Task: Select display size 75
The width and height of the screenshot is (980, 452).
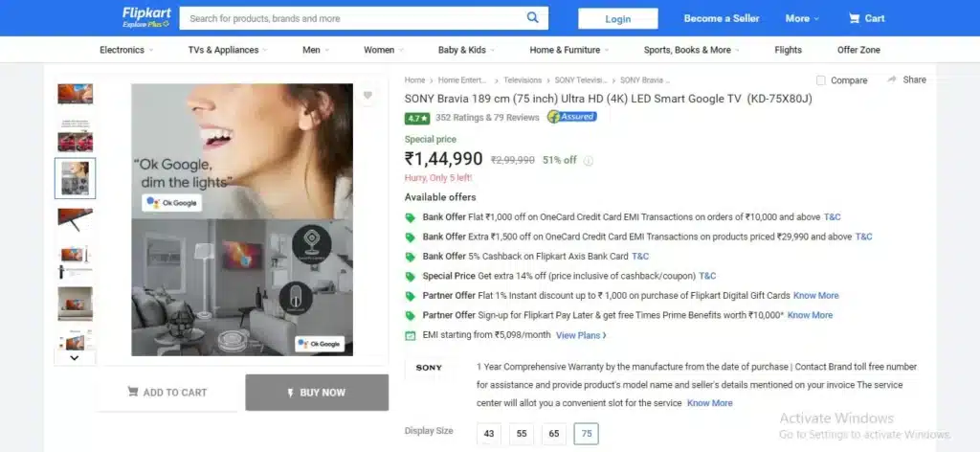Action: [587, 434]
